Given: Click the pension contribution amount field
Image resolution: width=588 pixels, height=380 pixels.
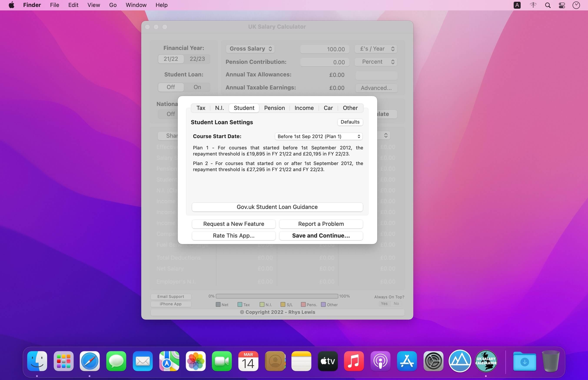Looking at the screenshot, I should (324, 62).
